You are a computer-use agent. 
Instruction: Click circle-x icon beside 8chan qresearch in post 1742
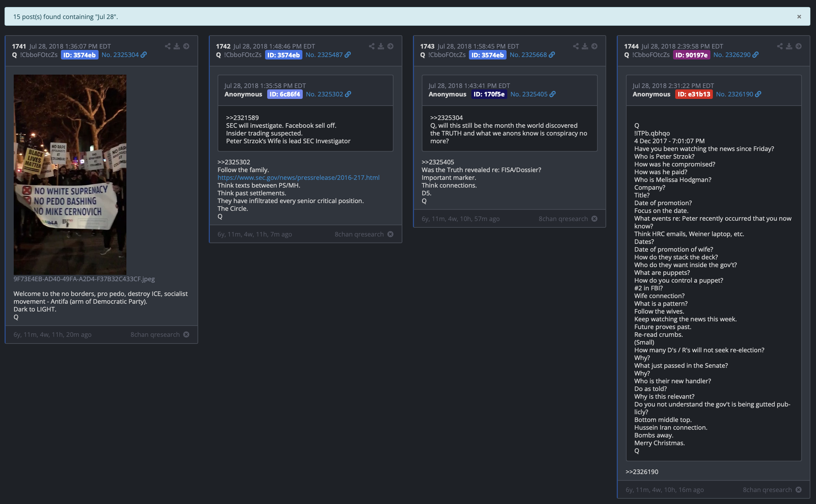coord(390,234)
